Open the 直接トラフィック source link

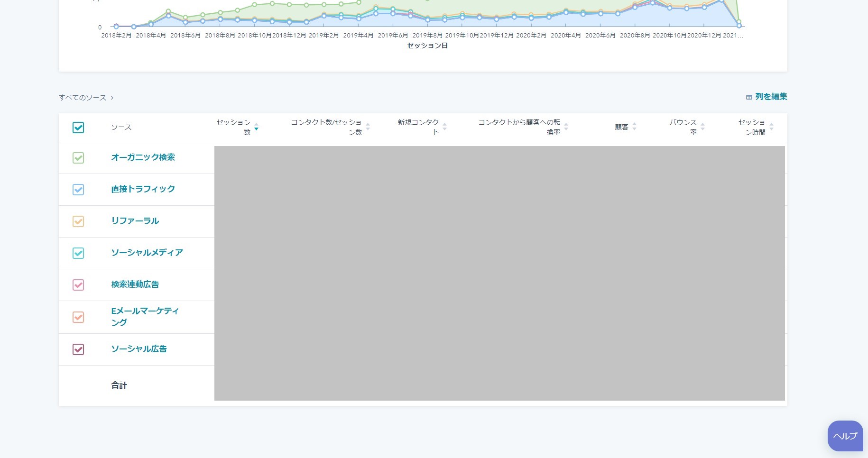(143, 189)
